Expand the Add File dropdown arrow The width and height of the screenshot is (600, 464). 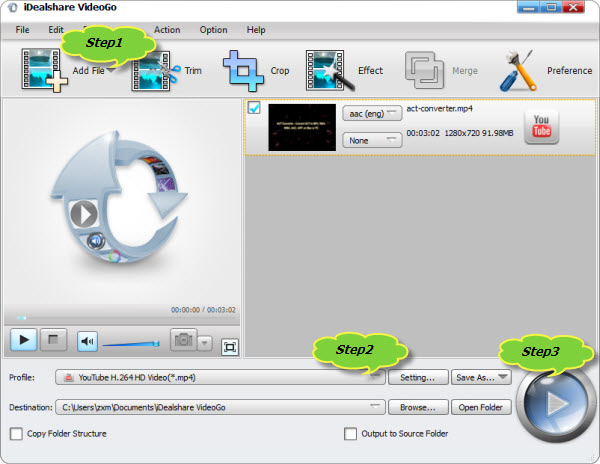tap(111, 70)
